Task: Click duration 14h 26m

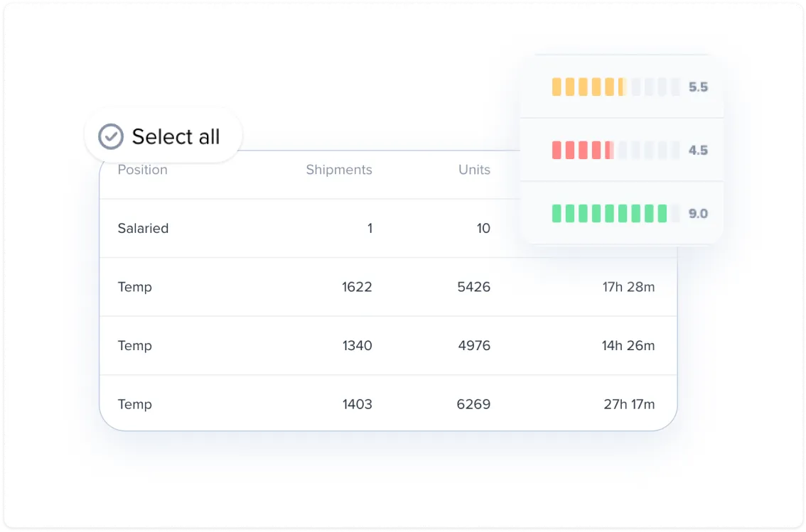Action: (628, 346)
